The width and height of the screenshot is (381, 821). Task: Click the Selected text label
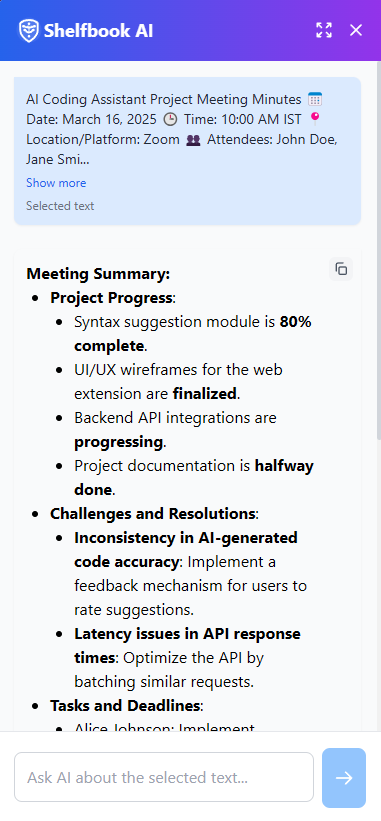[x=60, y=206]
